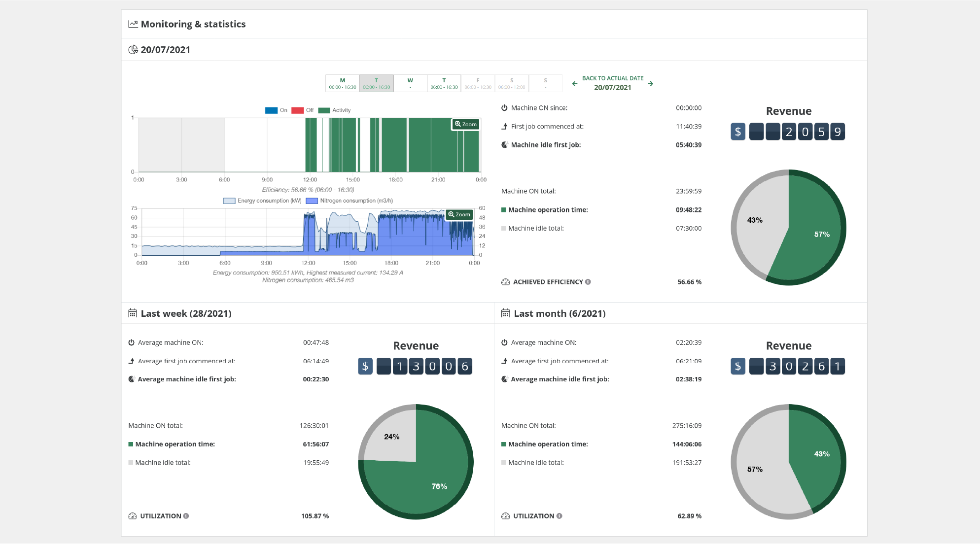Zoom the energy consumption chart
The width and height of the screenshot is (980, 544).
click(x=459, y=214)
